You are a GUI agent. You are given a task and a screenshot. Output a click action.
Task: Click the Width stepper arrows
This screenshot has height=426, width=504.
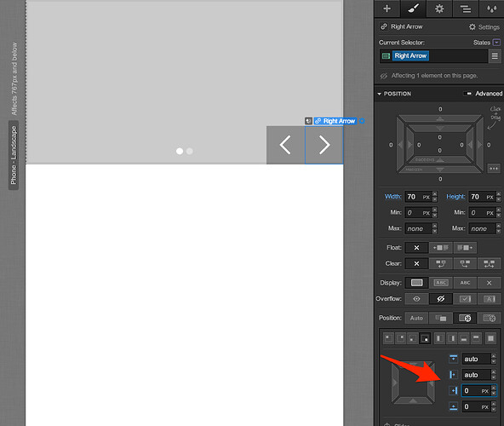click(x=434, y=197)
